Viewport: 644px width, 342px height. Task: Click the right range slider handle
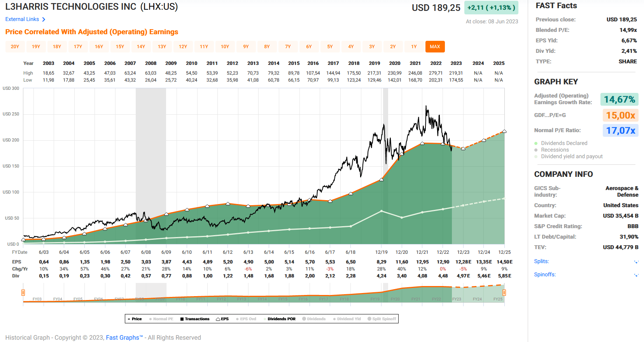[x=504, y=293]
